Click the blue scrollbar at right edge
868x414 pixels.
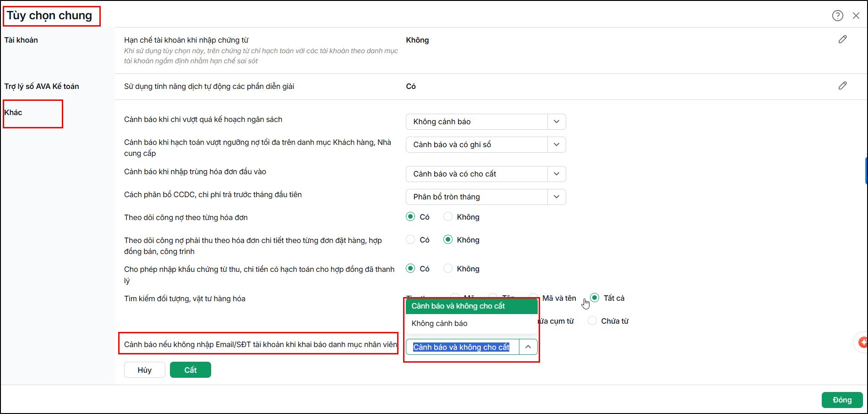click(x=866, y=171)
